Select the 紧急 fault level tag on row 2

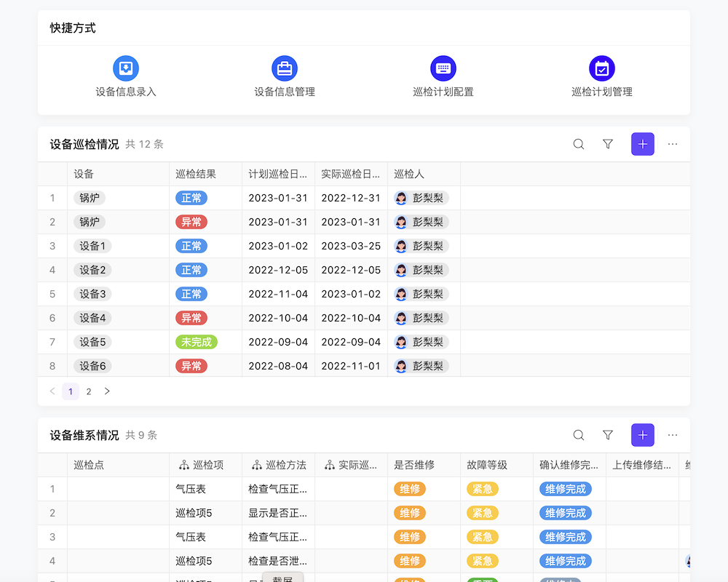point(482,513)
